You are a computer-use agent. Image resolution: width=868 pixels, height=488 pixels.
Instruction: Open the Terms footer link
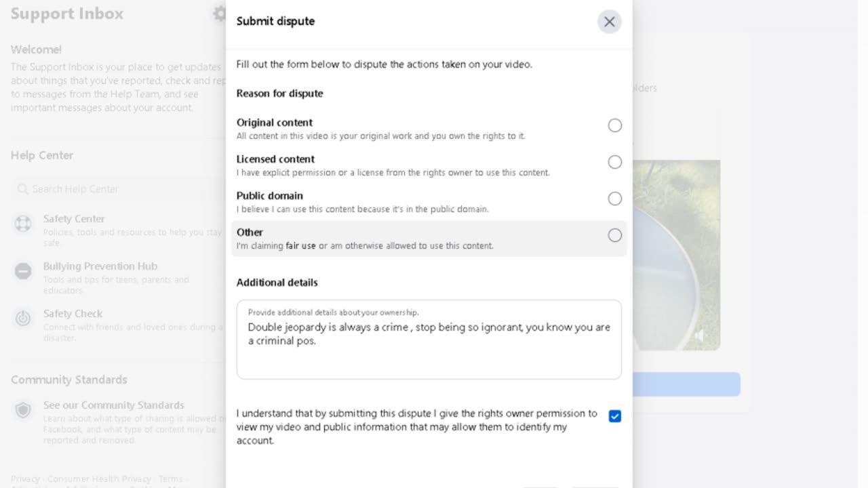click(170, 479)
